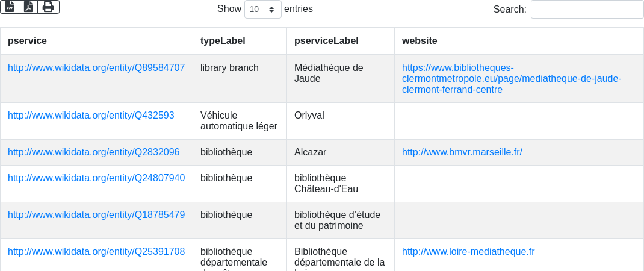Visit the loire-mediatheque.fr website link
Screen dimensions: 644x271
pyautogui.click(x=468, y=252)
